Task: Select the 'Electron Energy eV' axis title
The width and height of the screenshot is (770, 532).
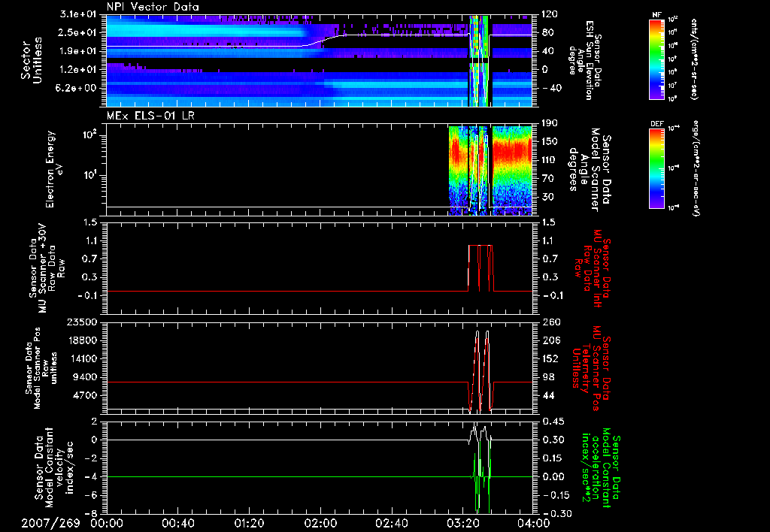Action: click(x=54, y=169)
